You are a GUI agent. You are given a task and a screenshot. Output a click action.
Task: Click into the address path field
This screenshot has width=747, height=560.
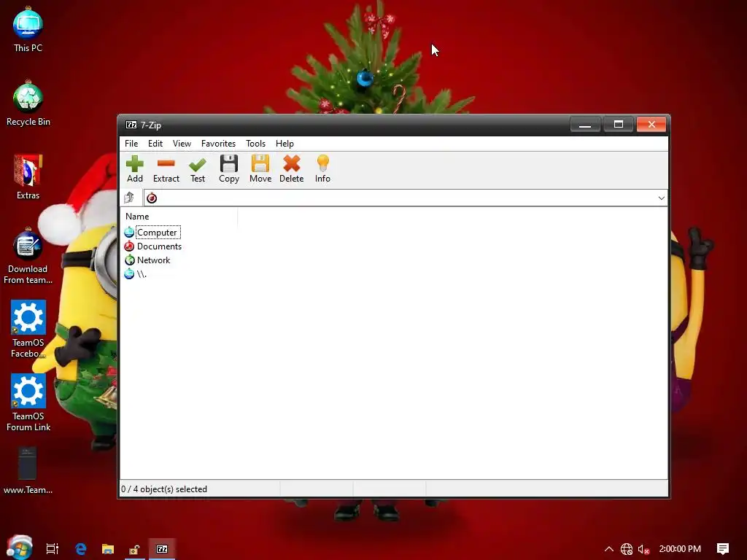click(x=406, y=198)
